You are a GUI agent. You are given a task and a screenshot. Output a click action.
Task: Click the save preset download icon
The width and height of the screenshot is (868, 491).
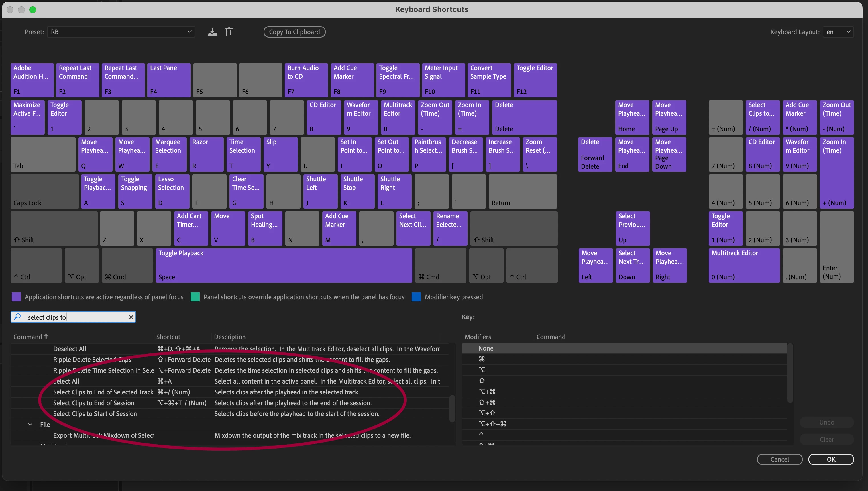pos(212,32)
